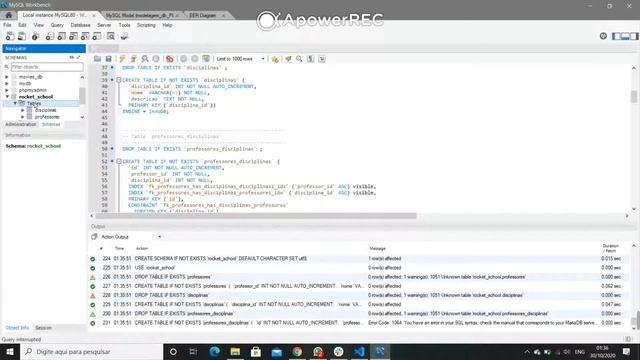
Task: Open a new SQL tab from main toolbar
Action: coord(9,36)
